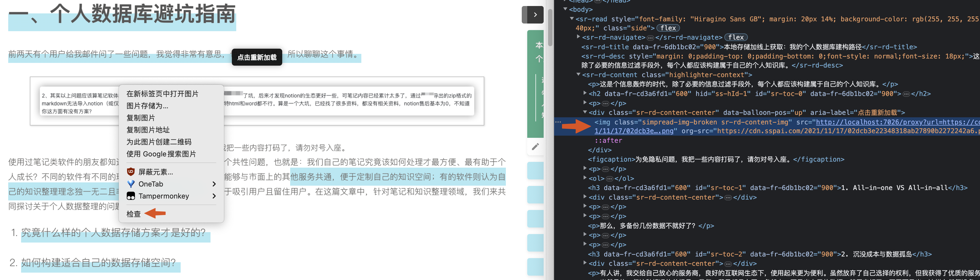The image size is (980, 280).
Task: Click the p row starting 有人讲，我交给自己放心的服务商
Action: [784, 273]
